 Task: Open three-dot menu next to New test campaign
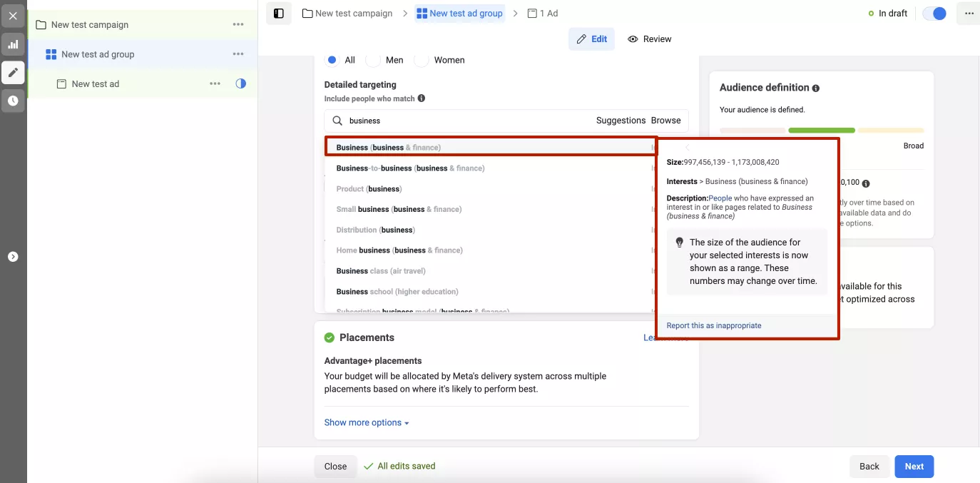[238, 25]
